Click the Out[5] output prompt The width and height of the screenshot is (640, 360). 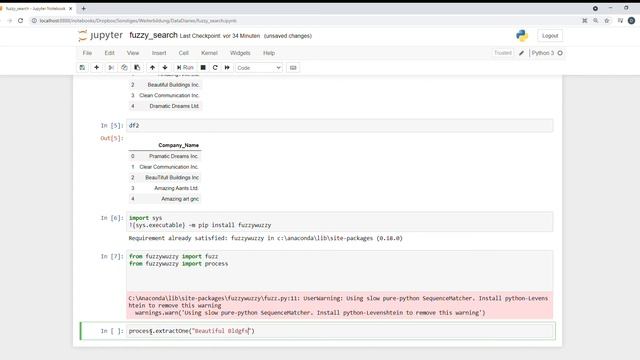tap(111, 138)
